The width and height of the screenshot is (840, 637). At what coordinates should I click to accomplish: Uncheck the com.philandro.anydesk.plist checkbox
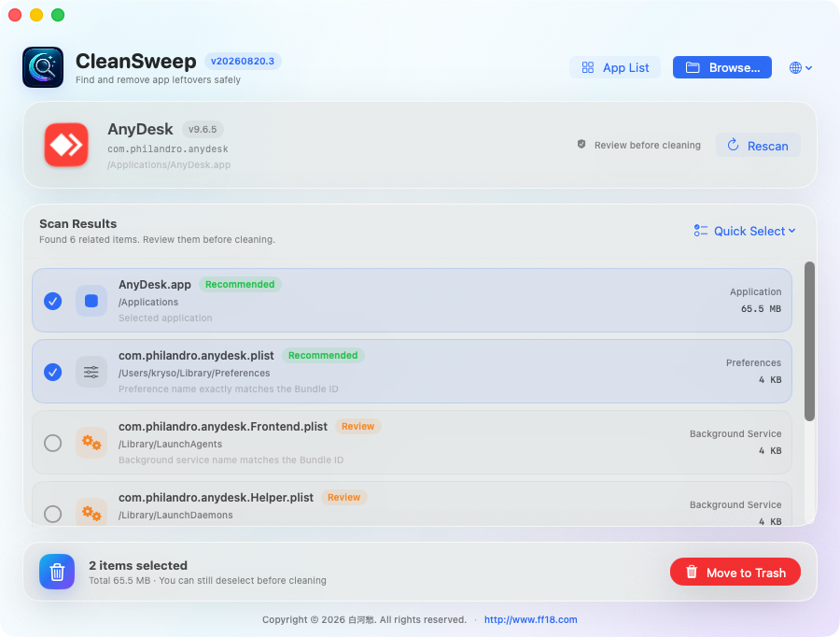coord(52,372)
